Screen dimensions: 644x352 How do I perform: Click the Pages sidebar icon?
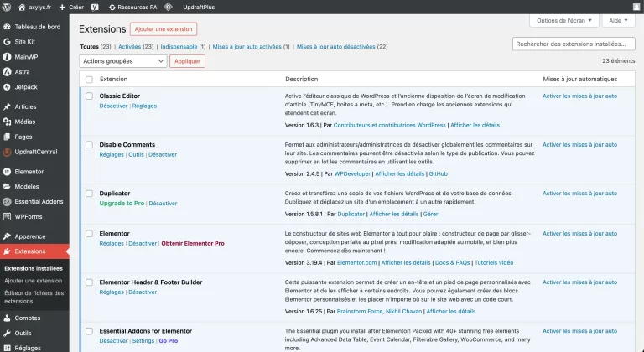pyautogui.click(x=7, y=137)
